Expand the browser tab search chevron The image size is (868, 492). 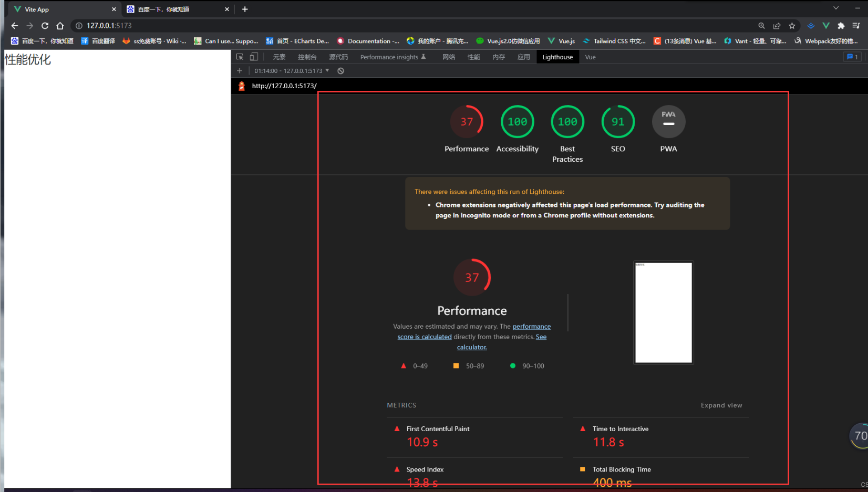836,8
